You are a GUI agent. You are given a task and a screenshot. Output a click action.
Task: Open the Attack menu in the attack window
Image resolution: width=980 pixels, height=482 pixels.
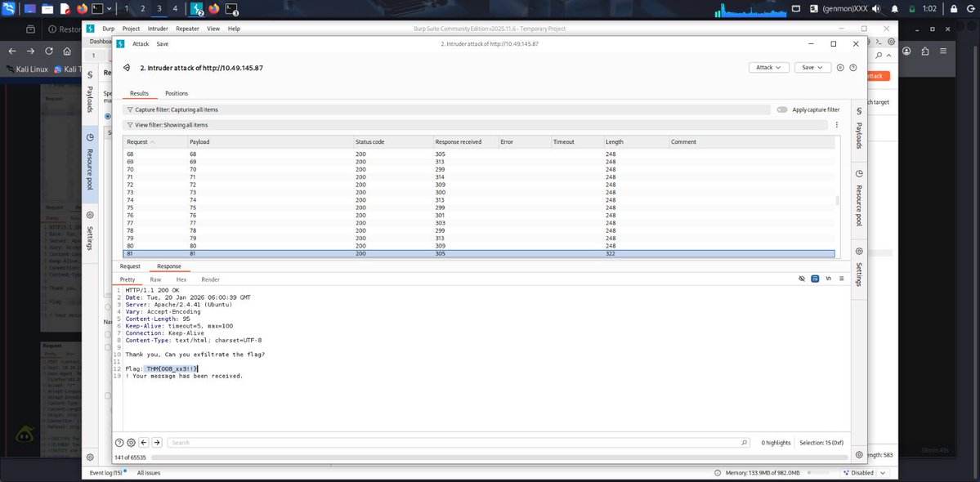pyautogui.click(x=141, y=43)
